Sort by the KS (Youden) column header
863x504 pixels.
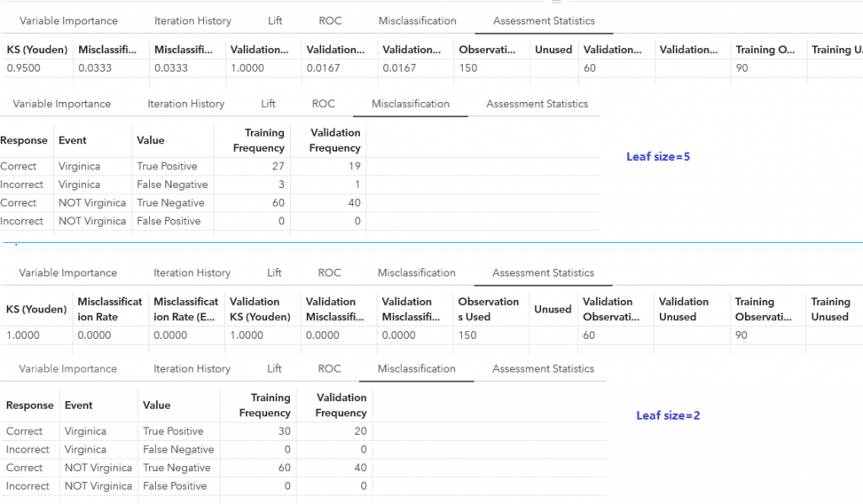tap(36, 49)
